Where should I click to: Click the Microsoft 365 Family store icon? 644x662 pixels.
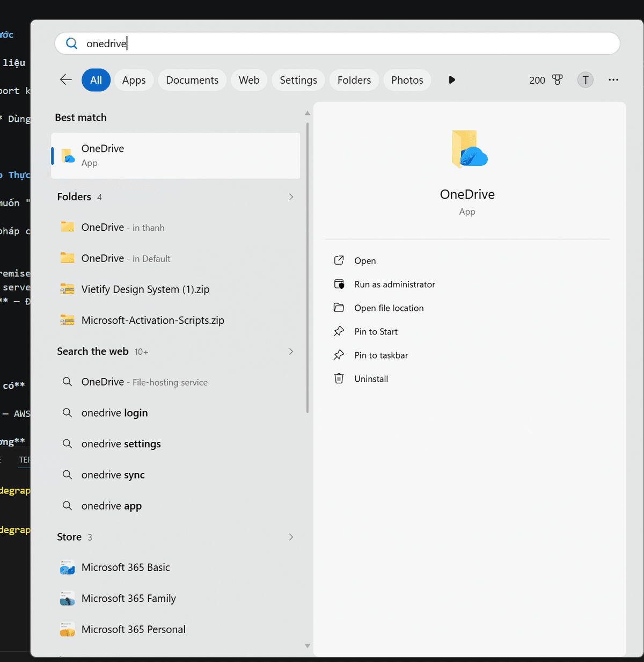(x=67, y=599)
